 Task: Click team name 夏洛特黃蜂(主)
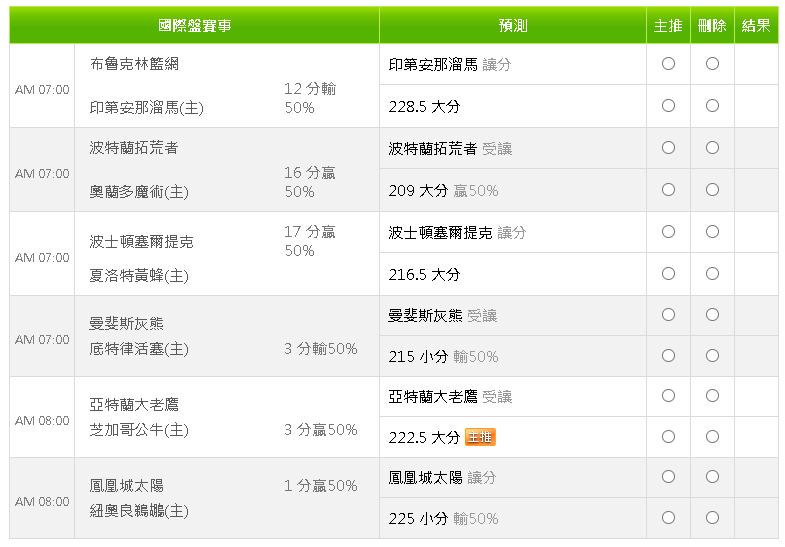(139, 276)
